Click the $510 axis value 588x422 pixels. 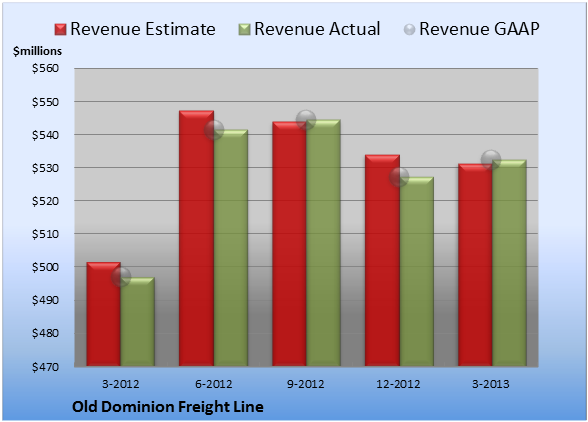point(45,234)
